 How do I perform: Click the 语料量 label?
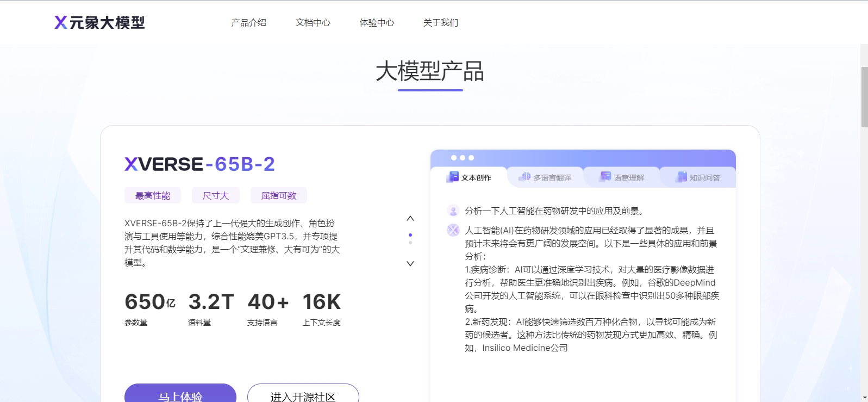(199, 323)
